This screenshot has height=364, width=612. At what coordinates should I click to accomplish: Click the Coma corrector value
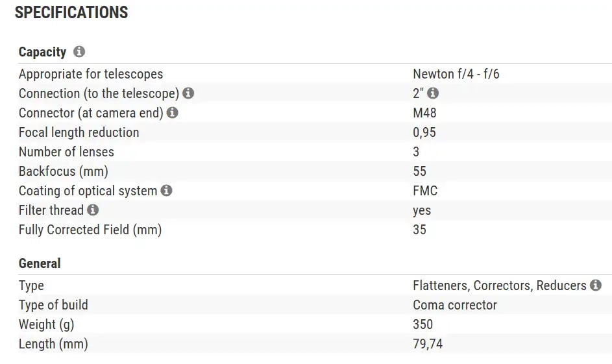point(454,305)
